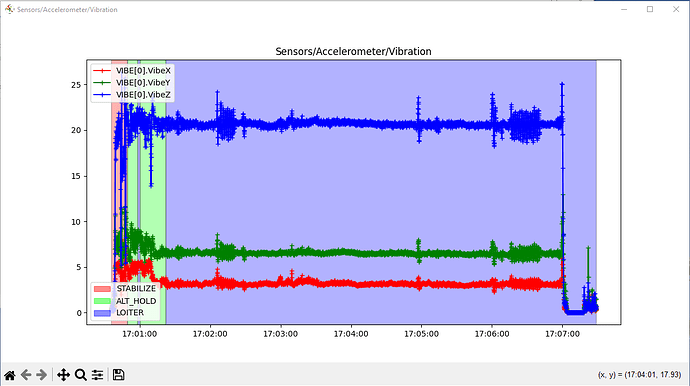Viewport: 690px width, 386px height.
Task: Click the y-axis tick label 25
Action: pos(76,85)
